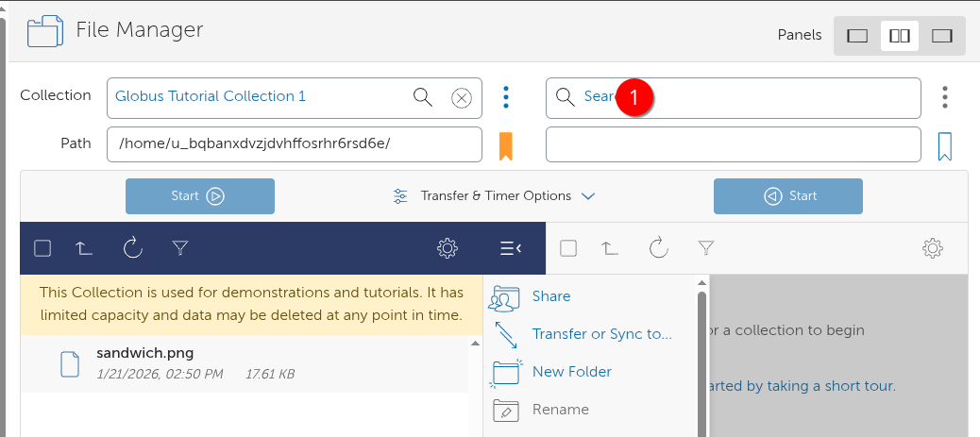Start transfer from the left panel
This screenshot has height=437, width=980.
pos(200,196)
